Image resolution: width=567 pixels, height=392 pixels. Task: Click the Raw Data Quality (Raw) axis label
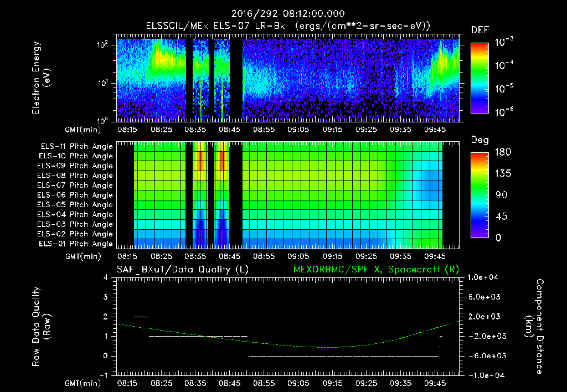(42, 327)
